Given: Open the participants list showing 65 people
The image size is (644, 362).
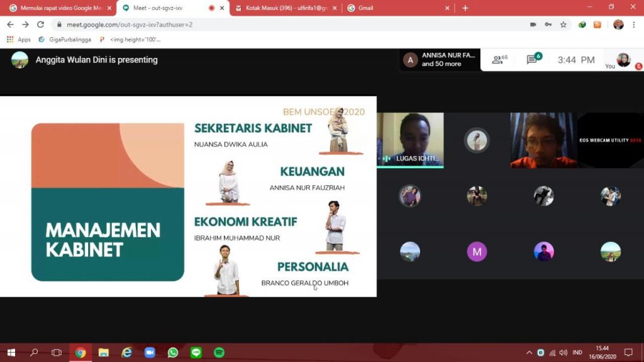Looking at the screenshot, I should pos(500,60).
